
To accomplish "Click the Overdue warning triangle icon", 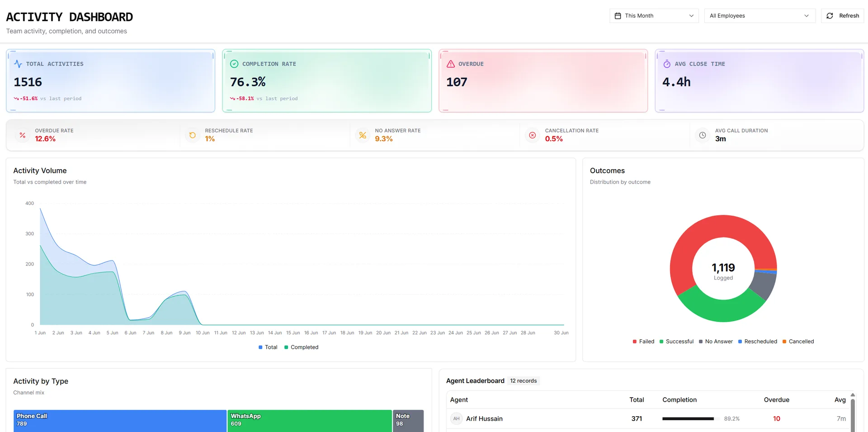I will tap(451, 64).
